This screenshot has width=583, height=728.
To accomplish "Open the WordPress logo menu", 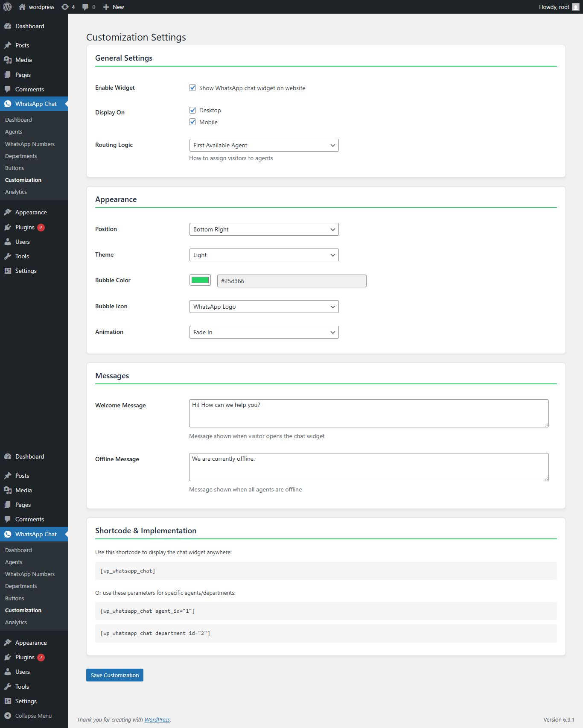I will click(7, 7).
